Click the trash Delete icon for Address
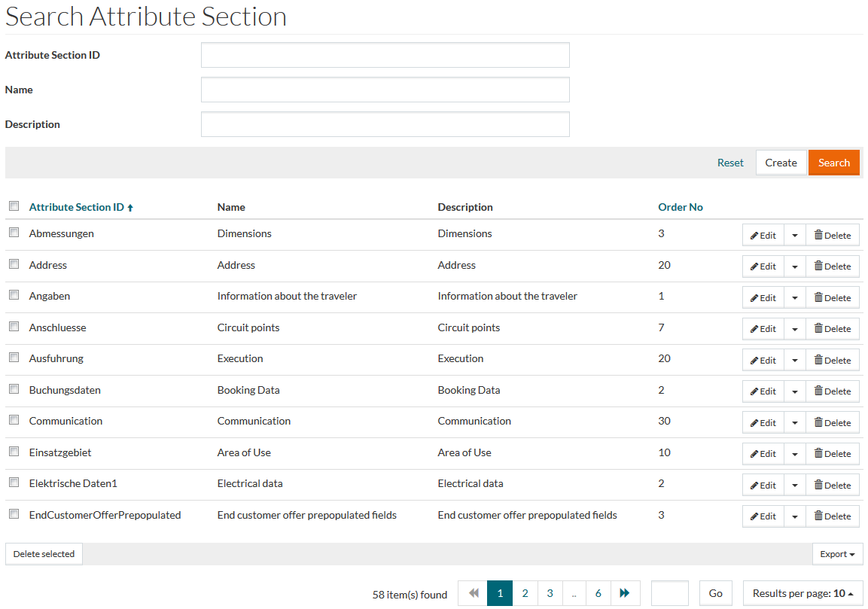868x609 pixels. (x=818, y=266)
